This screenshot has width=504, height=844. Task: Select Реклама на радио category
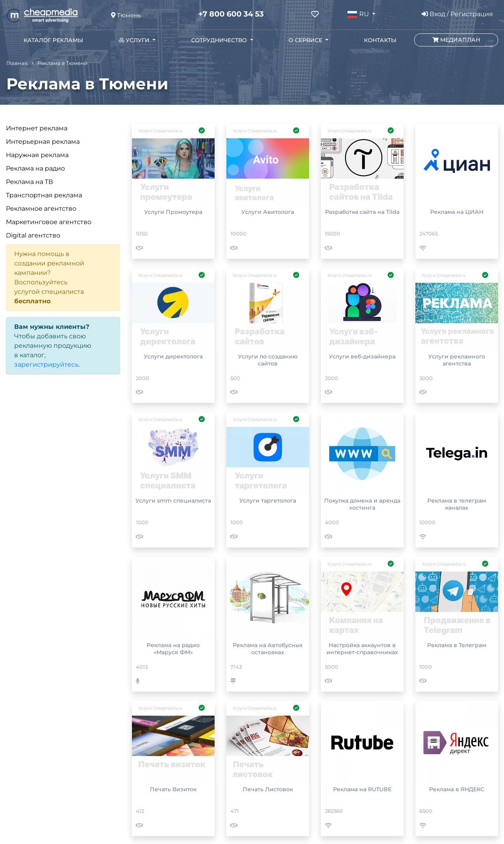[x=35, y=169]
